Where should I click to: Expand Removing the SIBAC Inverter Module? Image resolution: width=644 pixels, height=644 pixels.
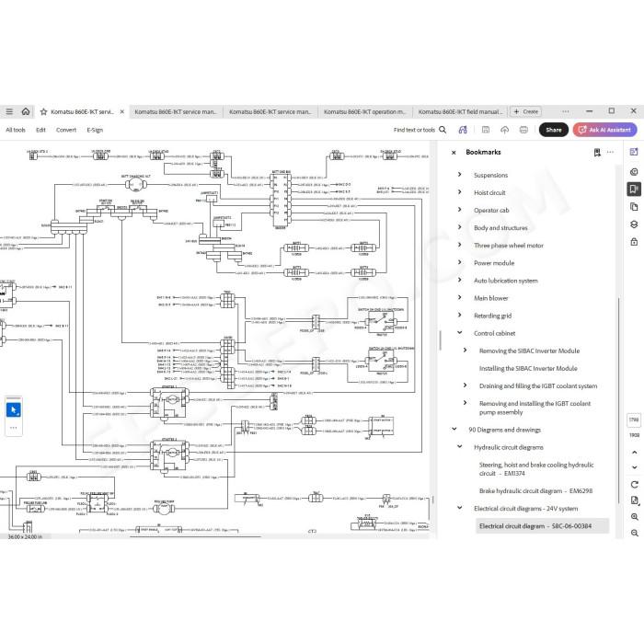tap(465, 351)
